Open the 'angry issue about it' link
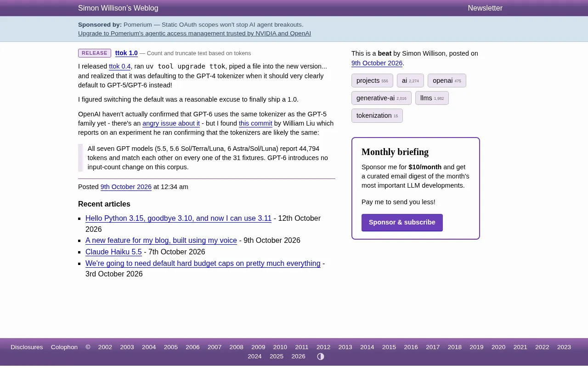Screen dimensions: 588x368 (171, 124)
